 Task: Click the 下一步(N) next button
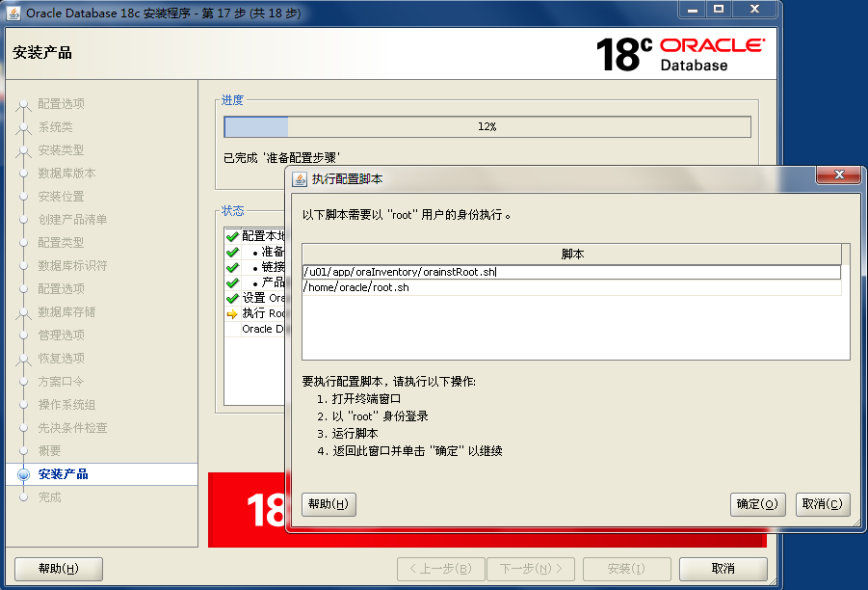[531, 569]
